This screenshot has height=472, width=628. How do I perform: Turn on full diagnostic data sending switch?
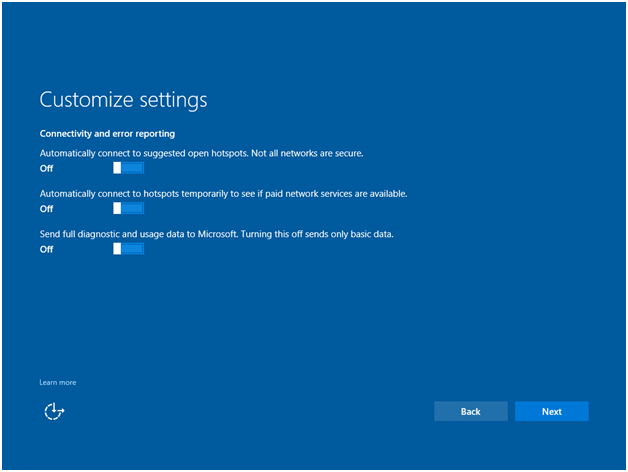click(x=129, y=249)
